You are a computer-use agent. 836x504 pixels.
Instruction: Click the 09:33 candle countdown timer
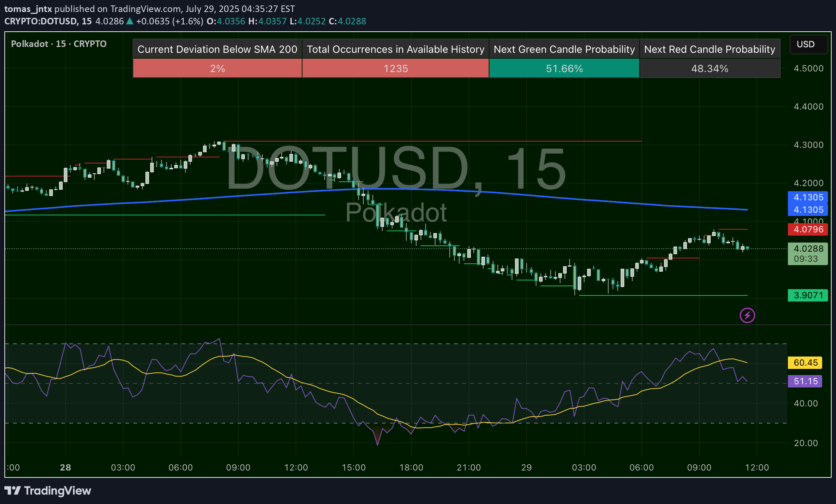tap(806, 259)
